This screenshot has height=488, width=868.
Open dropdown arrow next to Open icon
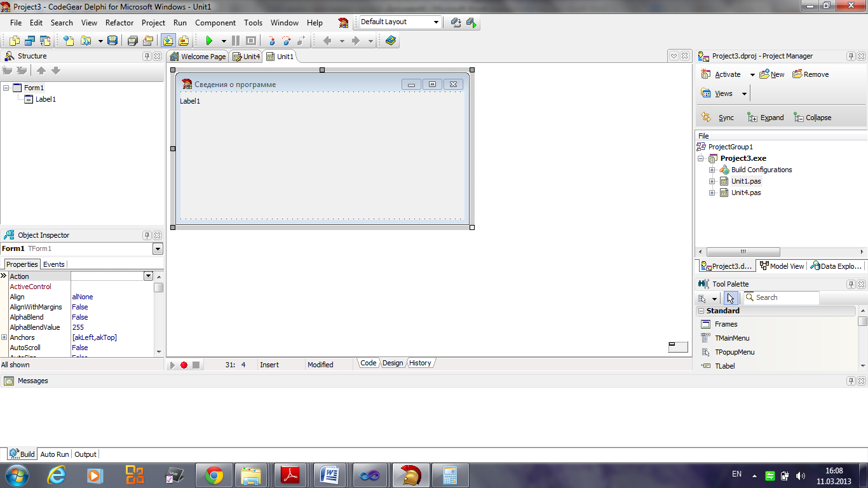100,41
